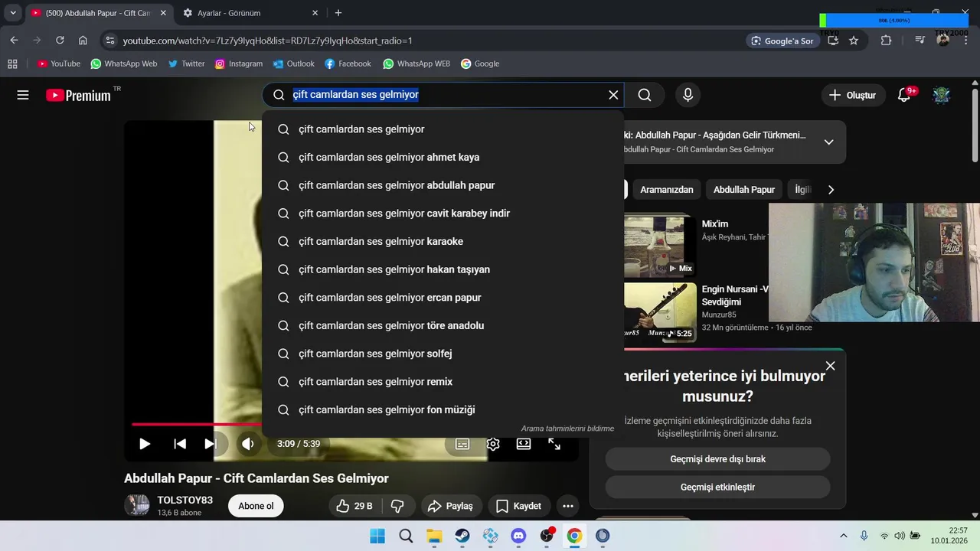Start voice search with microphone
This screenshot has height=551, width=980.
click(688, 95)
